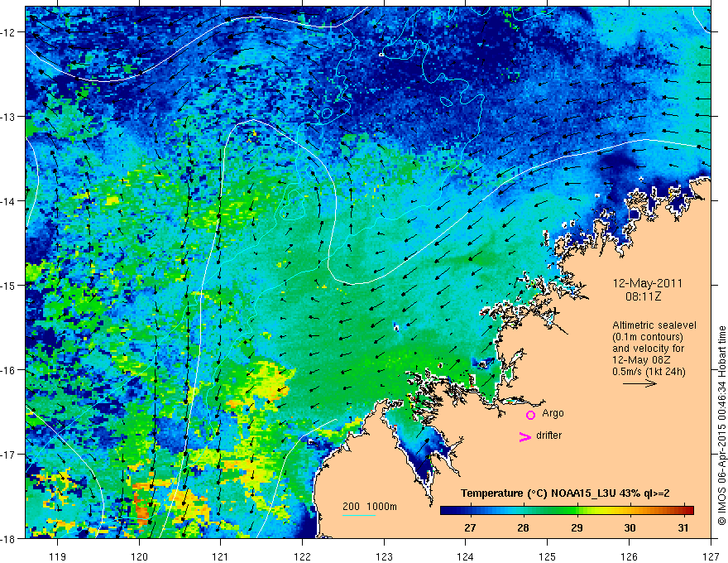
Task: Click the 29 value on temperature scale
Action: tap(577, 527)
